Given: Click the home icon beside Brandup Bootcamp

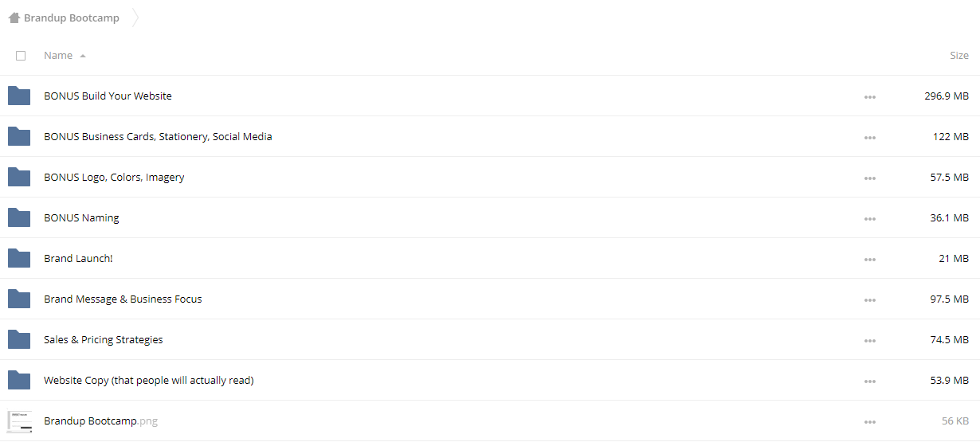Looking at the screenshot, I should tap(14, 18).
